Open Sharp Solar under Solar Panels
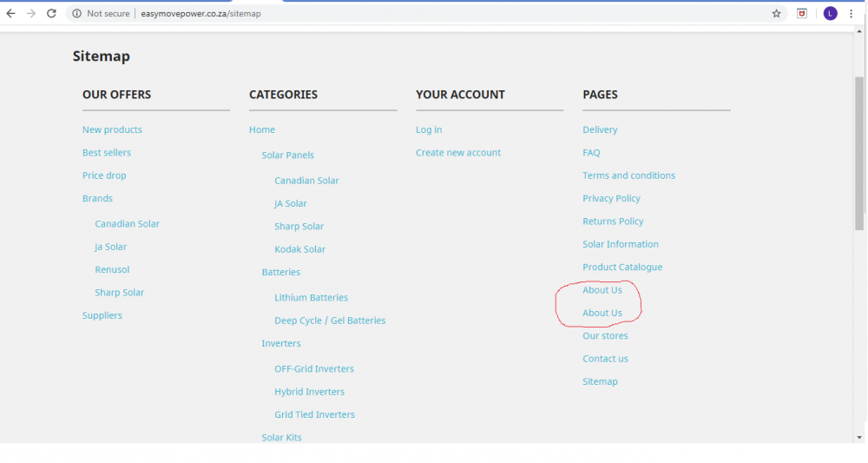Viewport: 868px width, 463px height. (299, 227)
